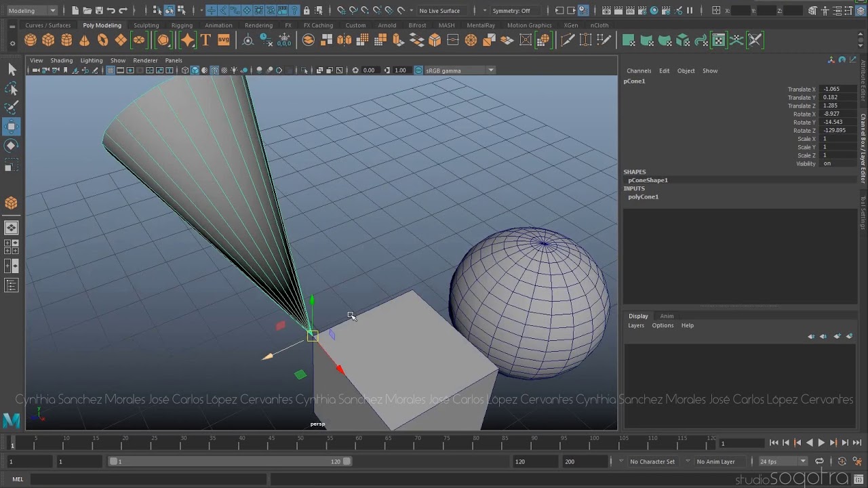Switch to the Curves / Surfaces shelf tab
The image size is (868, 488).
pos(47,25)
